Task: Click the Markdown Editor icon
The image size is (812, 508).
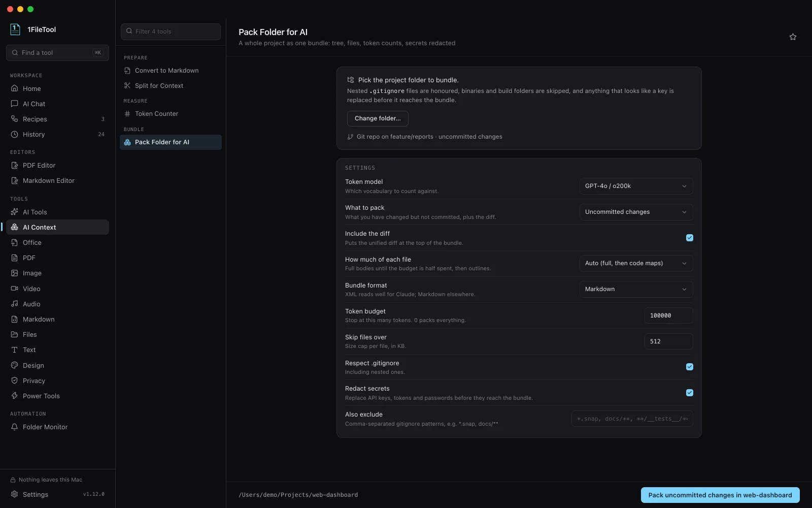Action: 15,180
